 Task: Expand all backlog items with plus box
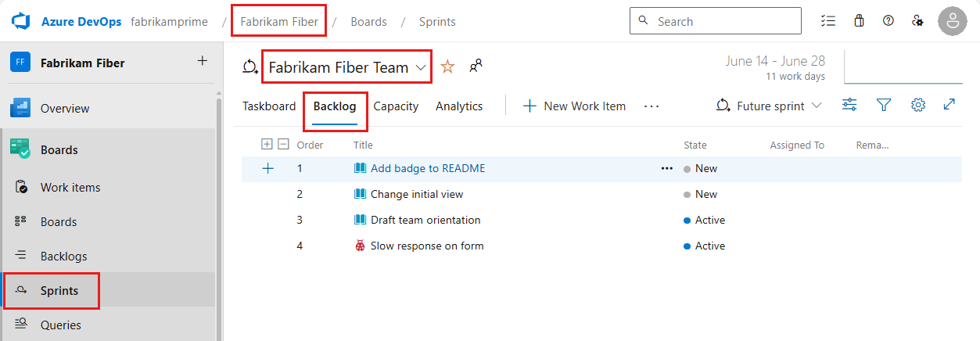tap(267, 144)
